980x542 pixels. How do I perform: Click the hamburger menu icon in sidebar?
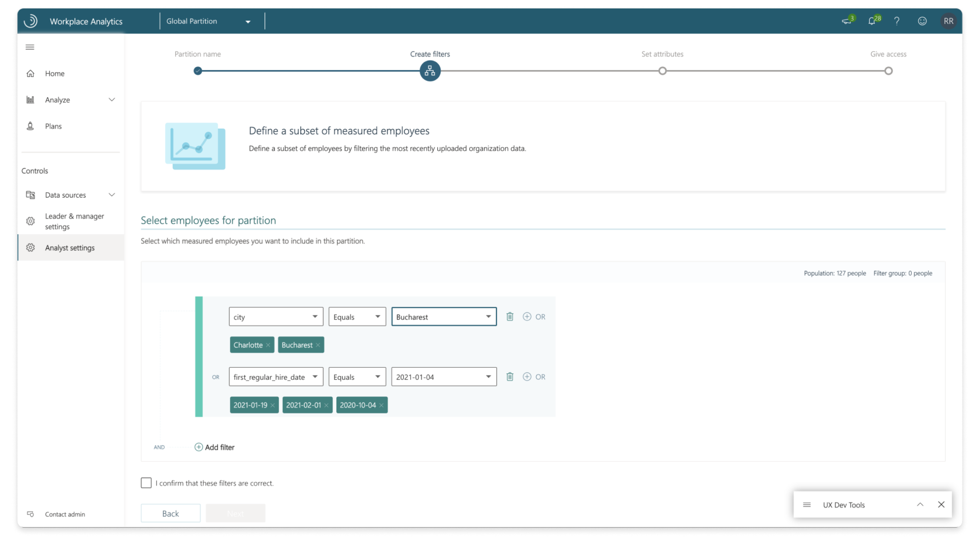pos(30,47)
